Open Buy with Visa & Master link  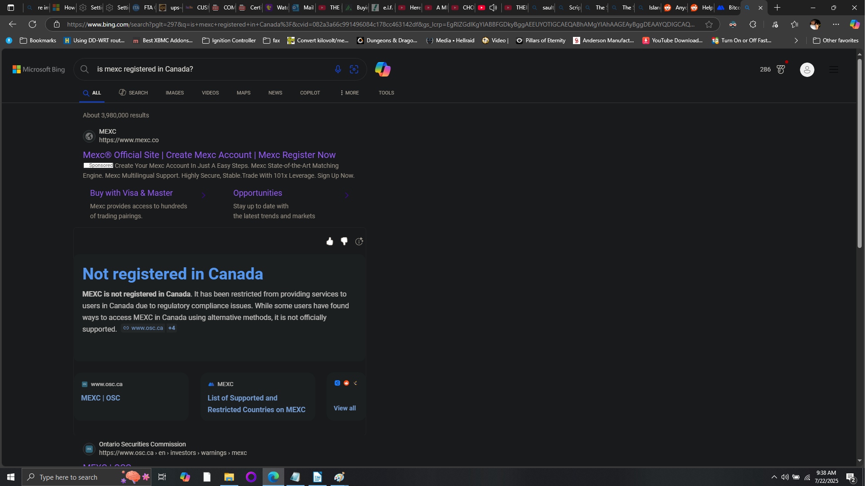coord(132,193)
